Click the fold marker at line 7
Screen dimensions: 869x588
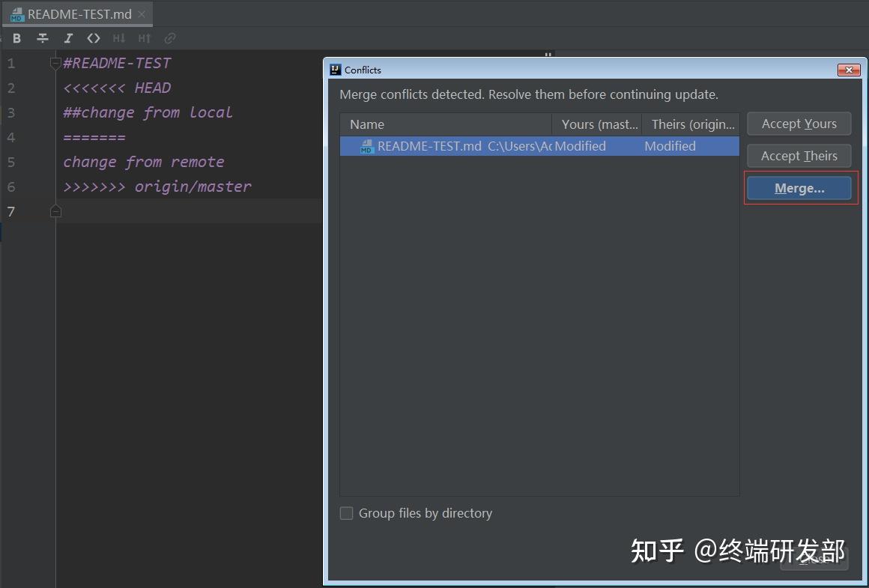[x=55, y=211]
